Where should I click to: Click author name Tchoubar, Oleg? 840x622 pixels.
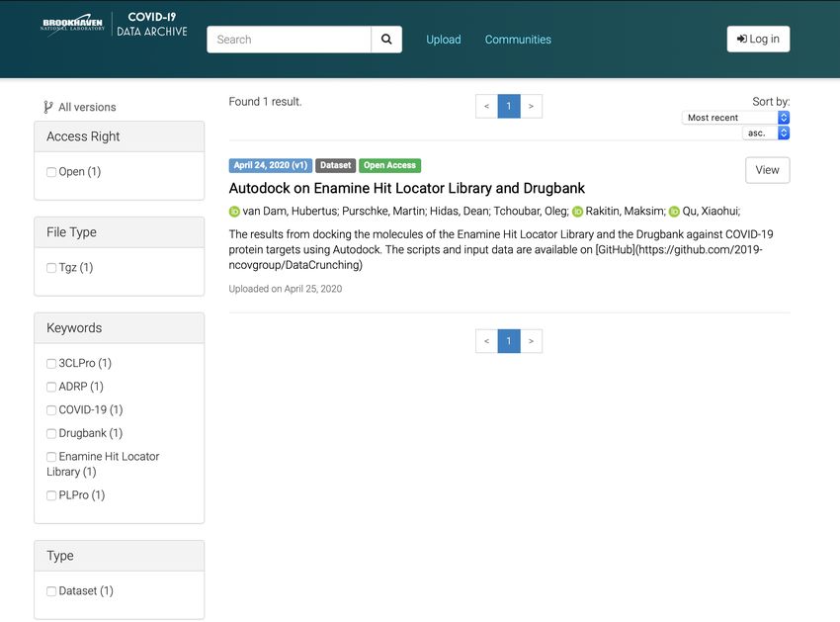pos(531,212)
